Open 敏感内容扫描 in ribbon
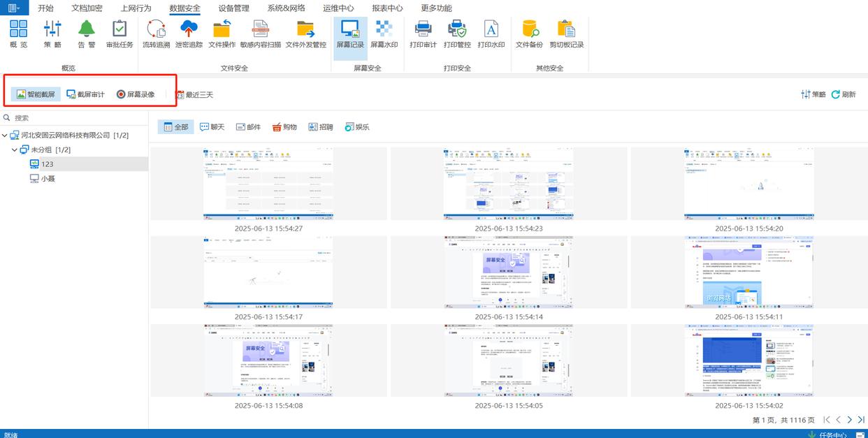 coord(260,34)
